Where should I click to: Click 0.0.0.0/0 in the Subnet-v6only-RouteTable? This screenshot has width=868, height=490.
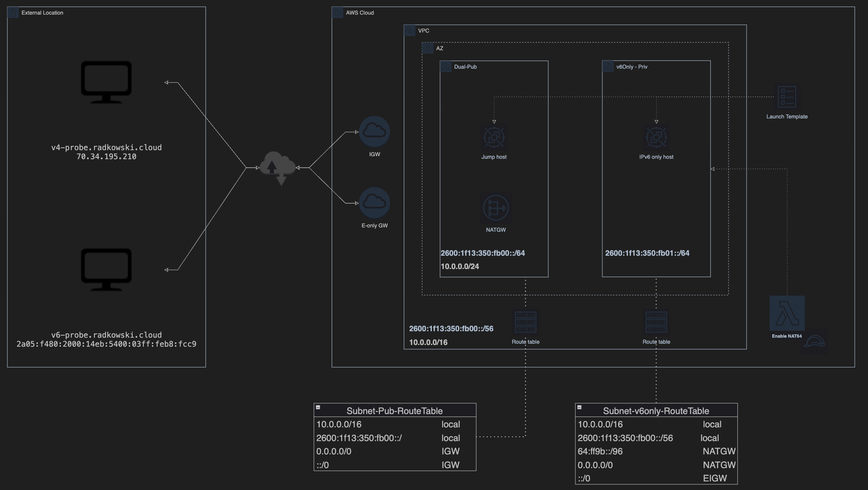[x=595, y=465]
